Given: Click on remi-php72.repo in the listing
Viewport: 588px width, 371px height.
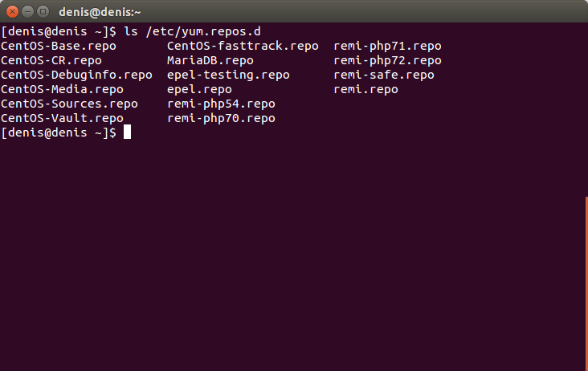Looking at the screenshot, I should tap(387, 60).
